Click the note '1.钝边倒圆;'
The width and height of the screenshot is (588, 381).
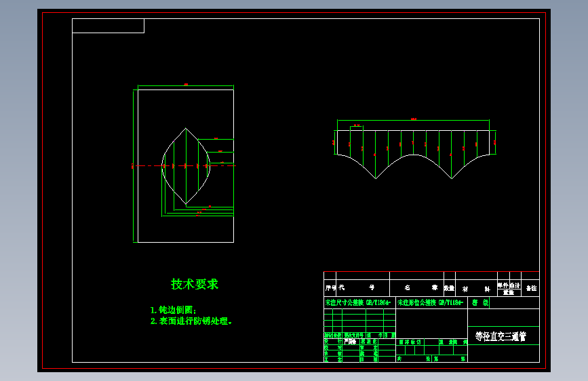coord(173,310)
